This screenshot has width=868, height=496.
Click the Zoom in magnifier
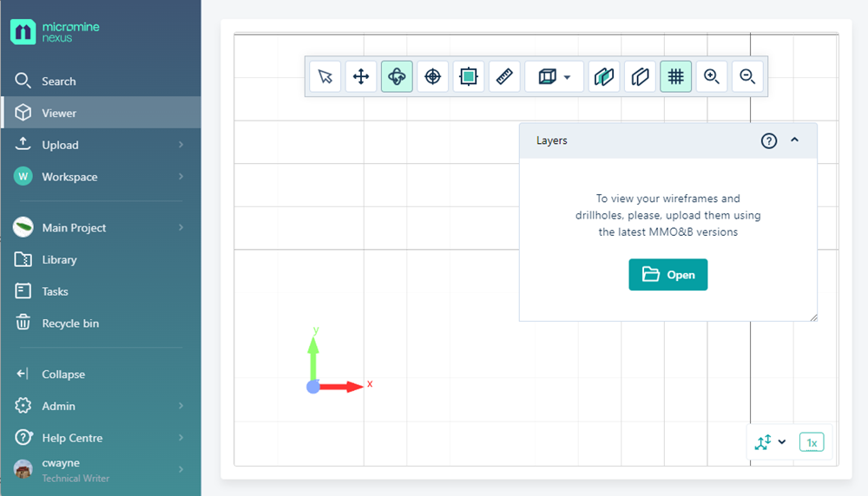point(712,76)
